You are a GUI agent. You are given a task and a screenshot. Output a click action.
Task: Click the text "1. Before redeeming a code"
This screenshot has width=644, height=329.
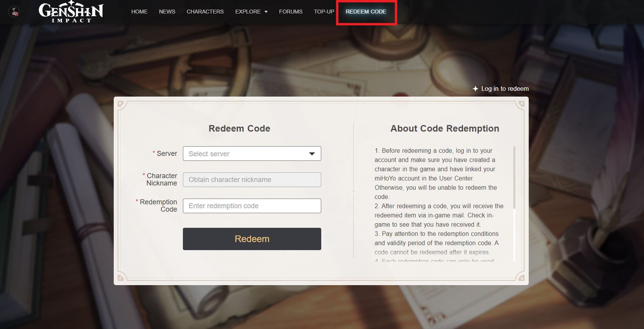point(414,150)
